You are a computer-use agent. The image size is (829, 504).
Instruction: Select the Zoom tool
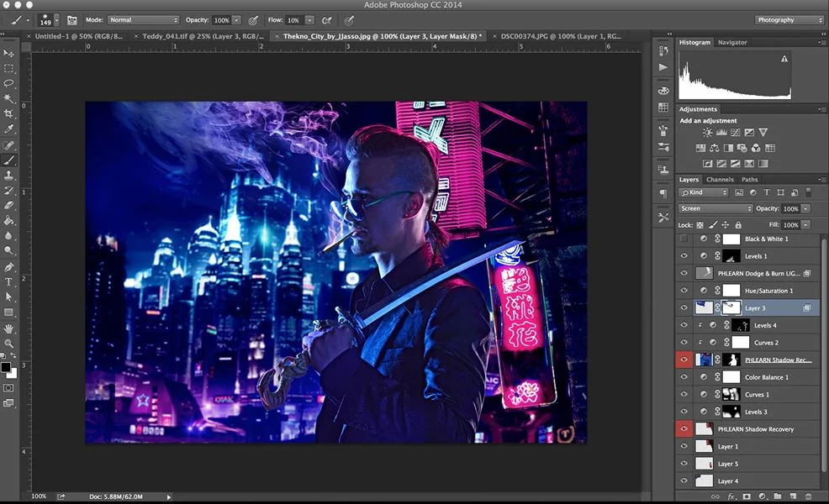pyautogui.click(x=8, y=344)
